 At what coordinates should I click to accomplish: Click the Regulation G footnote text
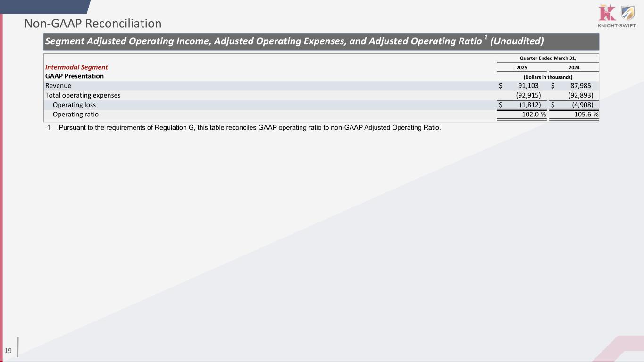[x=250, y=128]
